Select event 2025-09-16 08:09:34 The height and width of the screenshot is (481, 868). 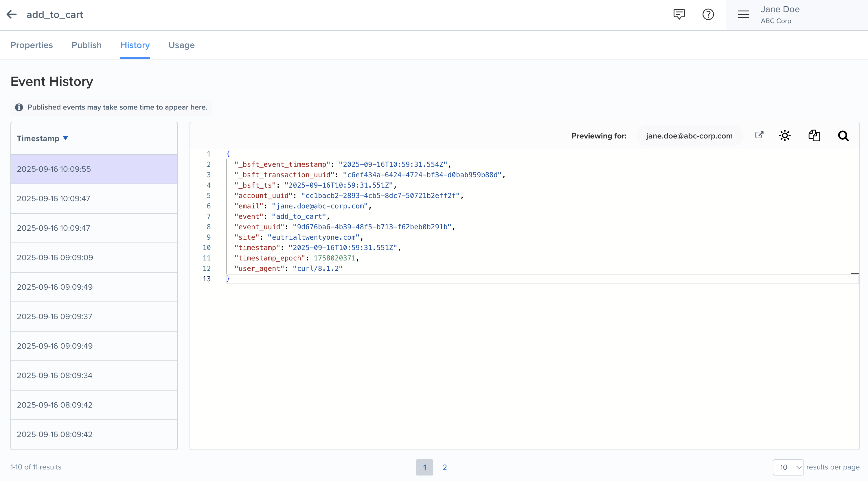pos(94,375)
